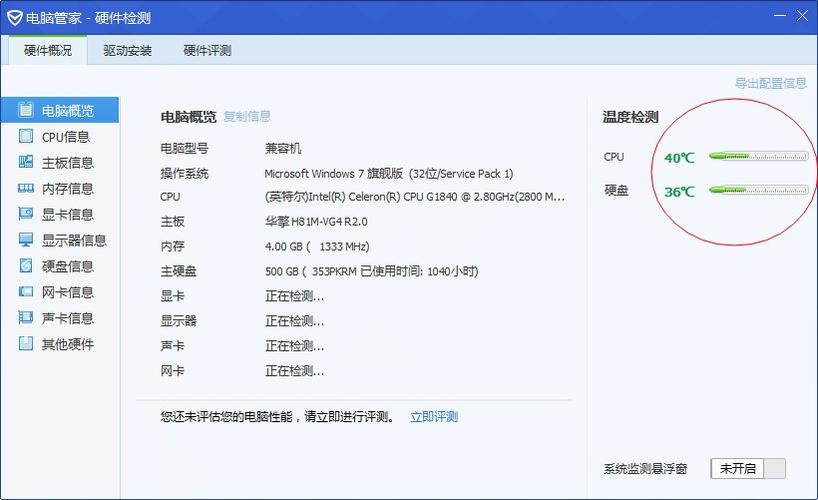
Task: Click the 立即评测 link
Action: [434, 416]
